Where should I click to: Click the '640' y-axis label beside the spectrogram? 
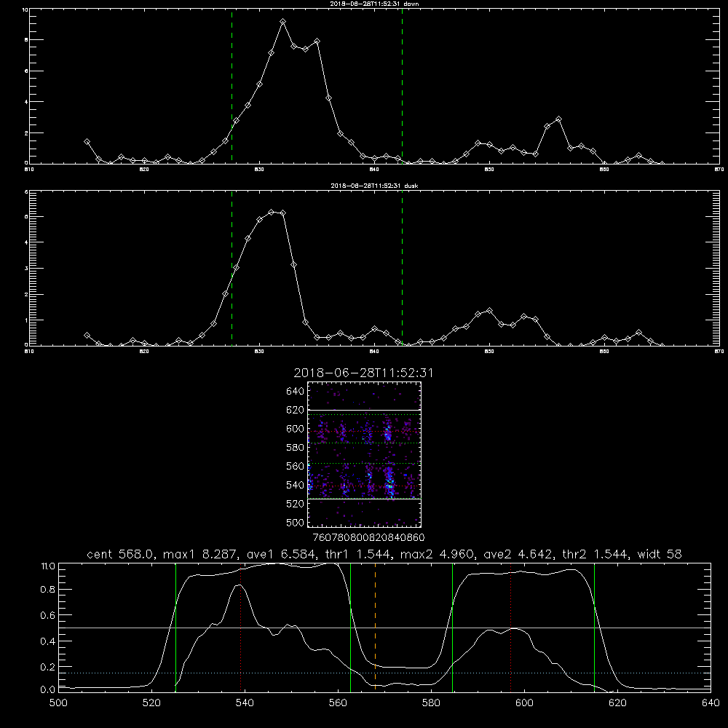click(296, 392)
